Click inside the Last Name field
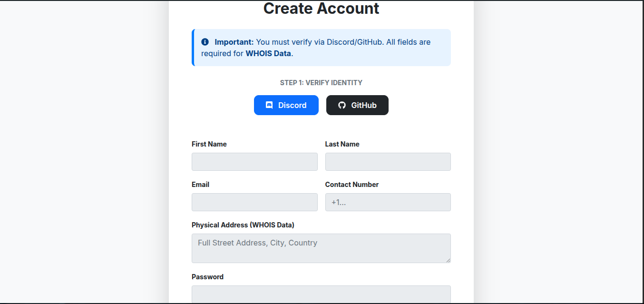Image resolution: width=644 pixels, height=304 pixels. [x=388, y=162]
